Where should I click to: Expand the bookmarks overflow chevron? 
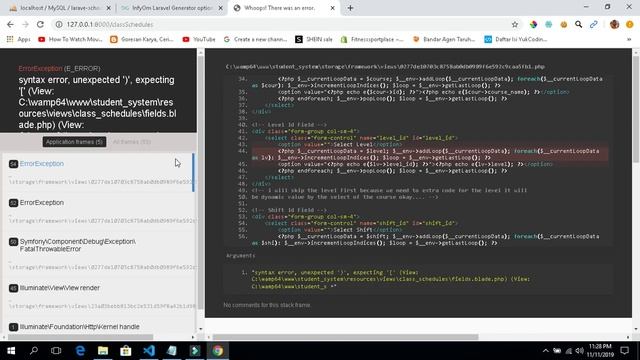point(629,39)
